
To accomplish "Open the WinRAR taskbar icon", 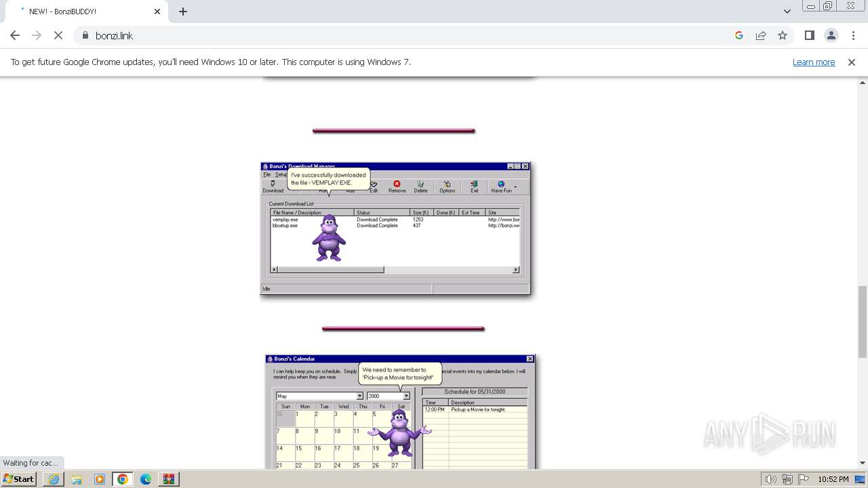I will click(x=169, y=479).
